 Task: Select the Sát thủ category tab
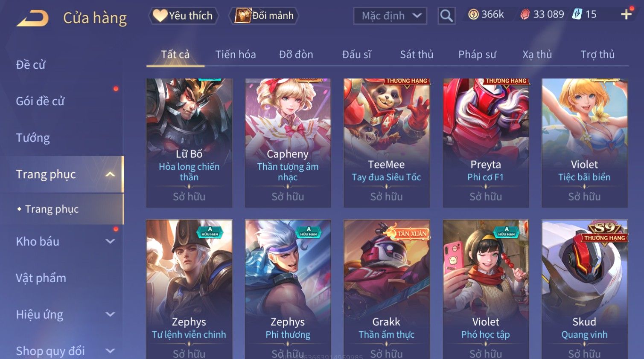417,55
